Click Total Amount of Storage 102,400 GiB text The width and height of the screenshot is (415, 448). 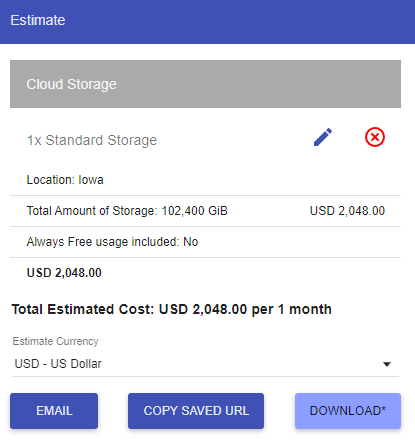(127, 211)
